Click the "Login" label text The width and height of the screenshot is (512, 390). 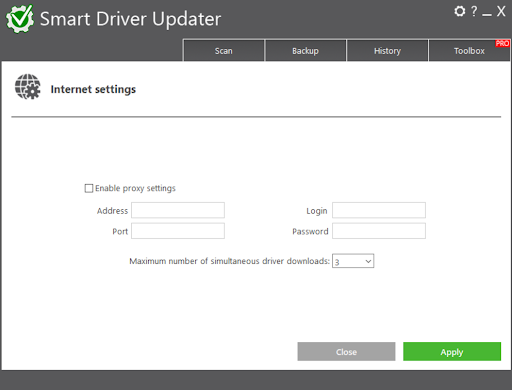point(317,211)
